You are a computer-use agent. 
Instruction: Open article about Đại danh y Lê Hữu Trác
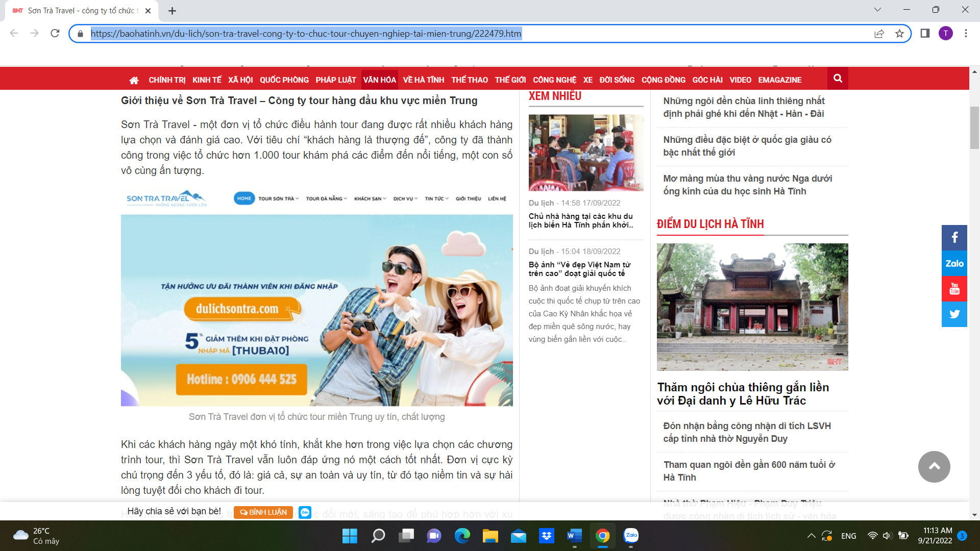[743, 394]
